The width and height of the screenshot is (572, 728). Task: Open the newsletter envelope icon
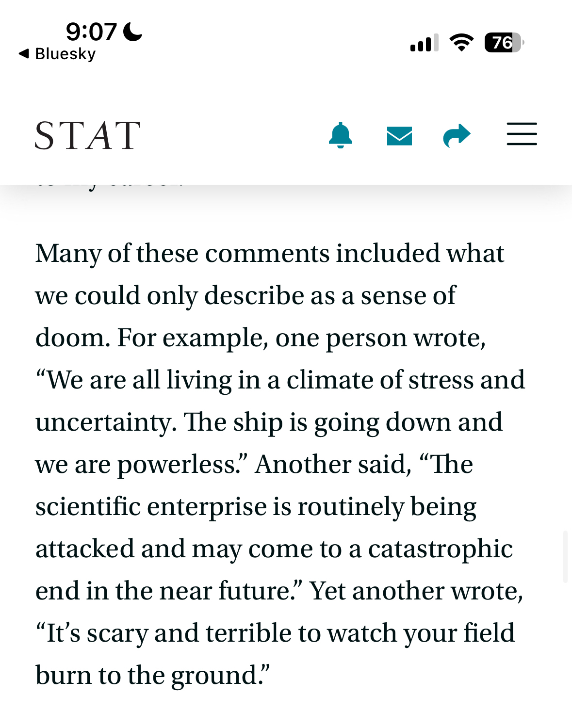coord(399,136)
